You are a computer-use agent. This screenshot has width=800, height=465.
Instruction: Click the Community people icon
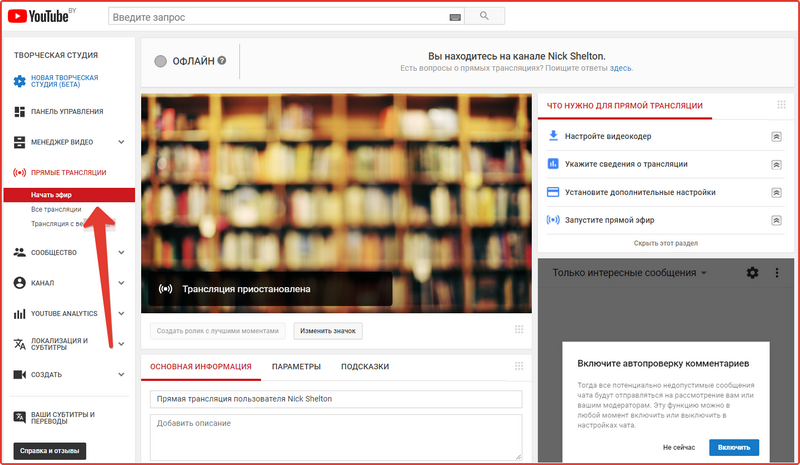point(19,252)
